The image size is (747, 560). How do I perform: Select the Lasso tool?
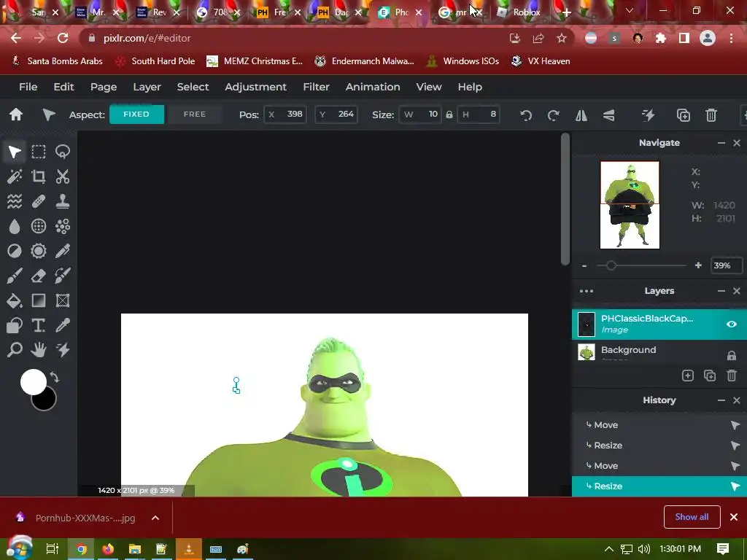click(63, 152)
